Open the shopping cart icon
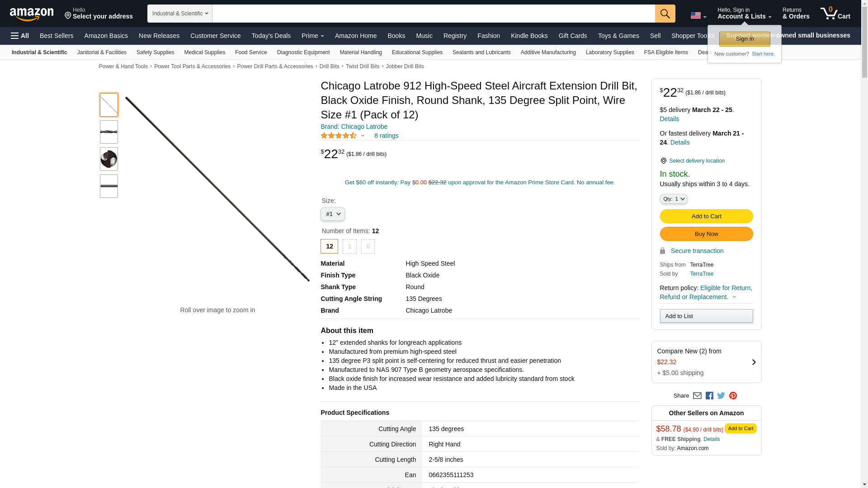The width and height of the screenshot is (868, 488). pyautogui.click(x=835, y=13)
